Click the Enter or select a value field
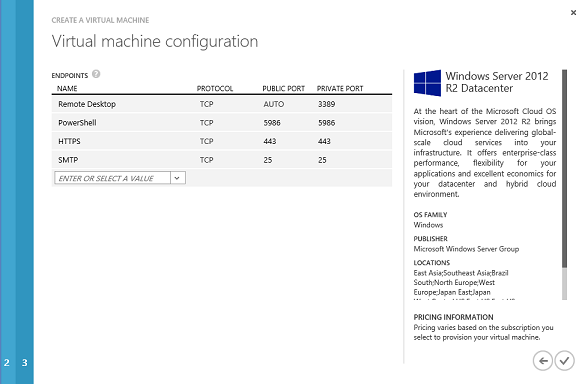The width and height of the screenshot is (585, 384). point(112,178)
